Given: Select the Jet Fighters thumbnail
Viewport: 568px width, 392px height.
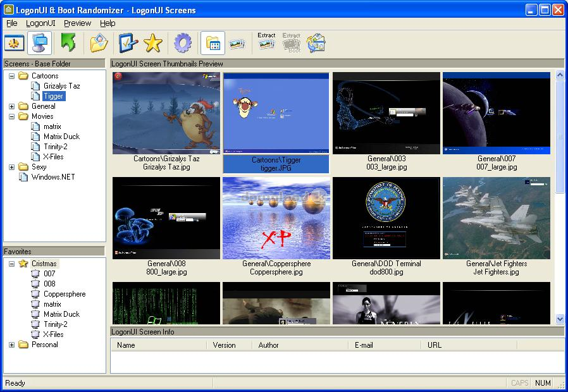Looking at the screenshot, I should pos(497,218).
